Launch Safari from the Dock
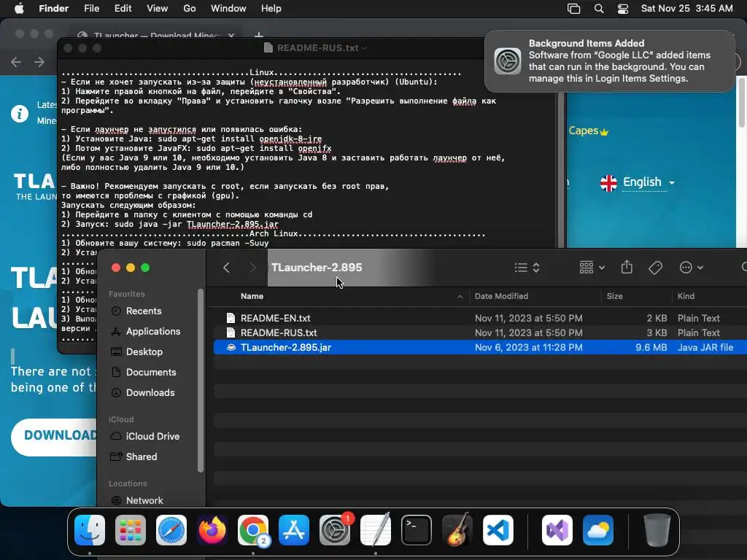This screenshot has width=747, height=560. [171, 530]
